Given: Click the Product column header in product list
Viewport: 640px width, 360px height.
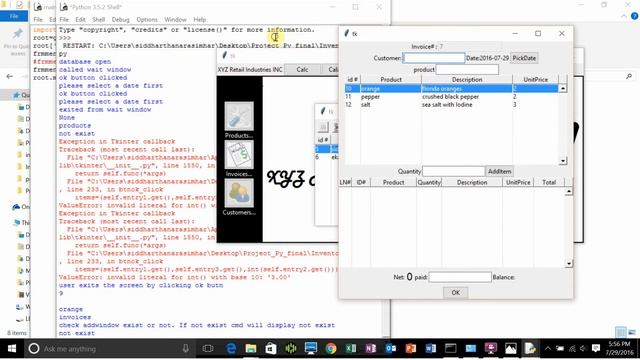Looking at the screenshot, I should (391, 80).
